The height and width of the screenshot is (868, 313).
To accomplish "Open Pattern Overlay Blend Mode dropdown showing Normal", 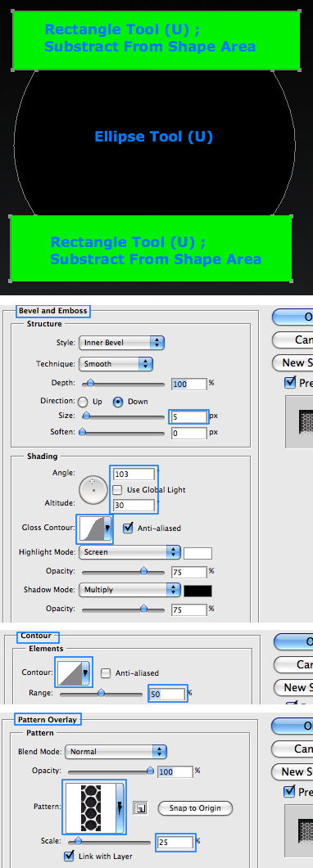I will [116, 752].
